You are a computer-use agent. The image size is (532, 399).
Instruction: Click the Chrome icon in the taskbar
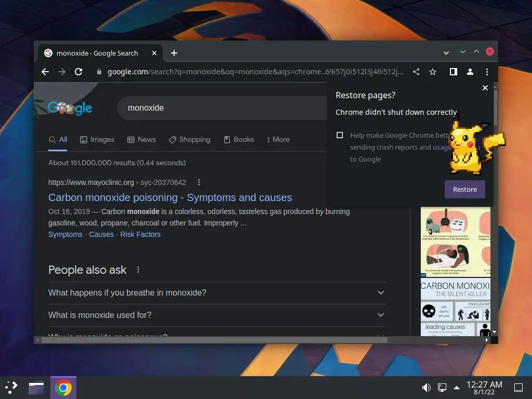(63, 388)
